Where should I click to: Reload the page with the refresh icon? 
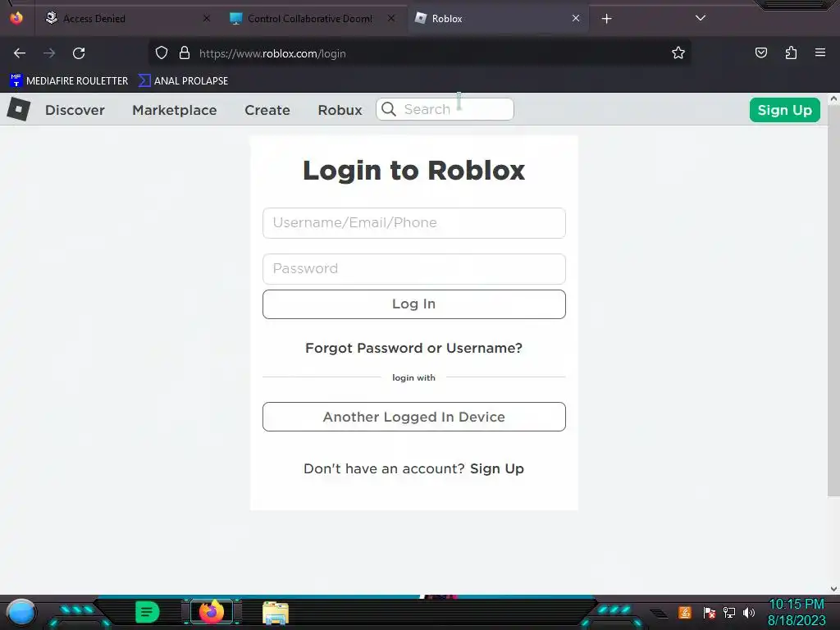click(x=79, y=53)
